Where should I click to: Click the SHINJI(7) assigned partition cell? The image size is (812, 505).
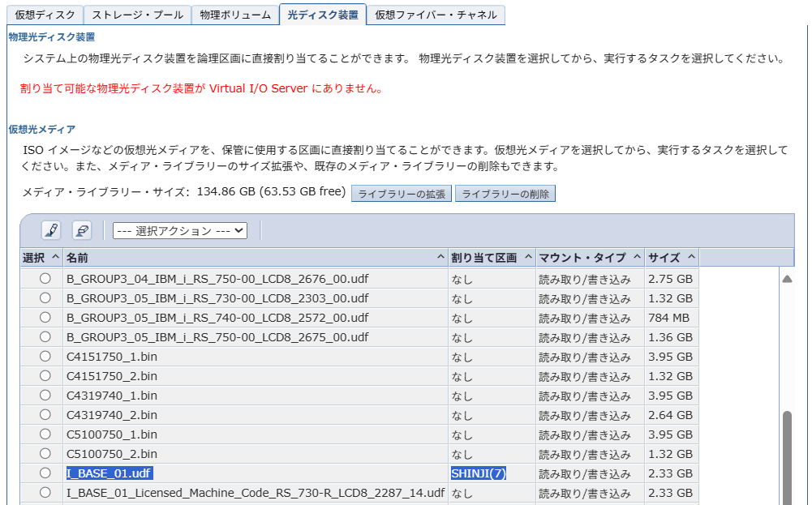(479, 473)
